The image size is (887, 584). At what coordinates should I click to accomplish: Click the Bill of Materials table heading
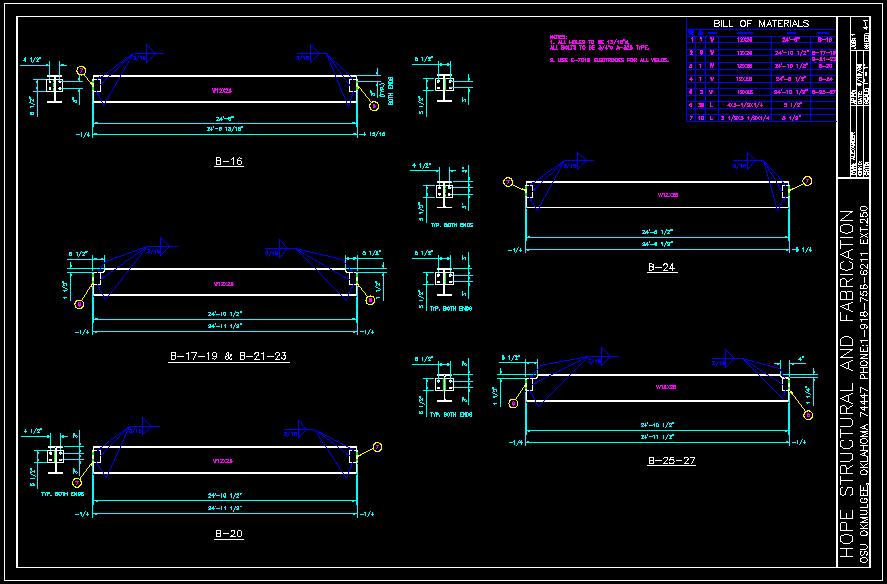pos(761,24)
